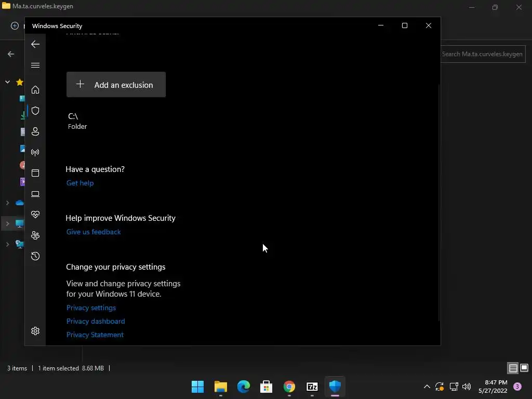Viewport: 532px width, 399px height.
Task: Open Virus & threat protection shield icon
Action: coord(35,111)
